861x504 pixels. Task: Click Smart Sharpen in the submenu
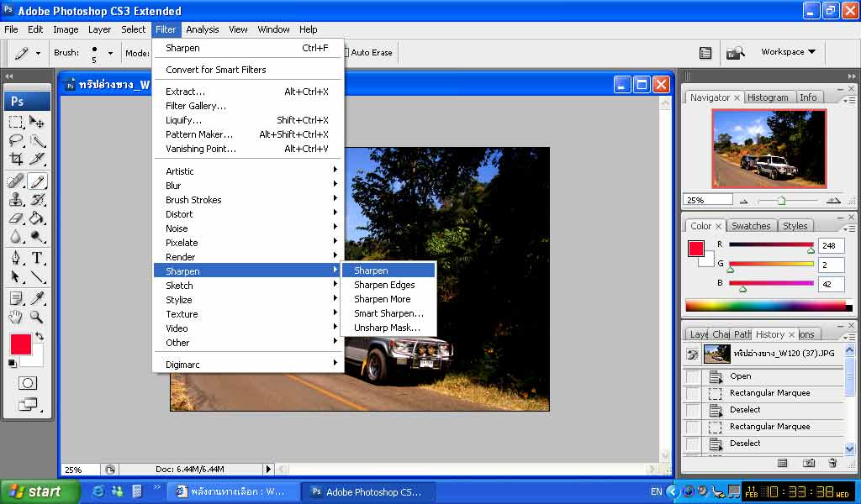(388, 313)
